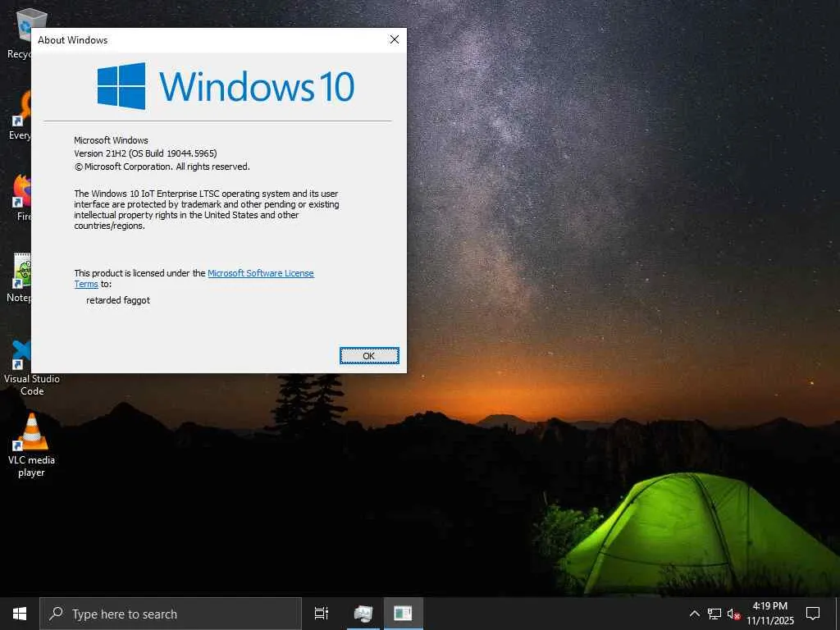Viewport: 840px width, 630px height.
Task: Switch to the computer-monitor taskbar app
Action: [x=363, y=614]
